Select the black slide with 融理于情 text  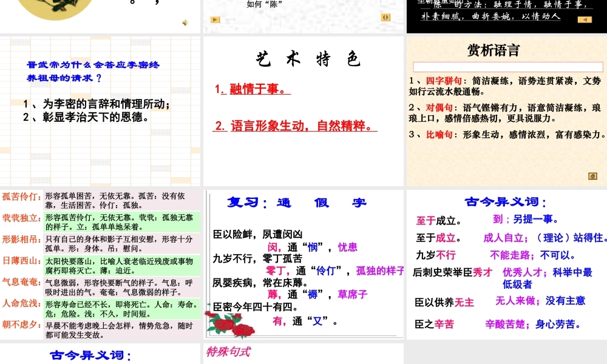507,16
